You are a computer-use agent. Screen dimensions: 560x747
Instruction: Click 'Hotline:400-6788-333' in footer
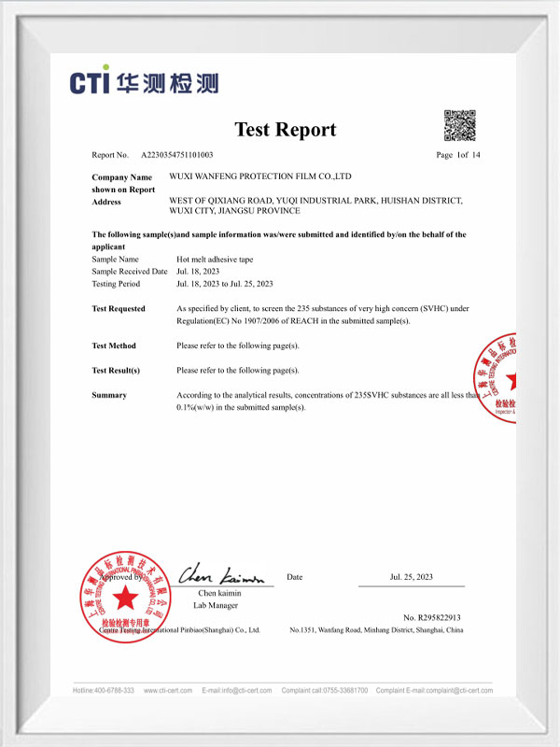click(104, 690)
